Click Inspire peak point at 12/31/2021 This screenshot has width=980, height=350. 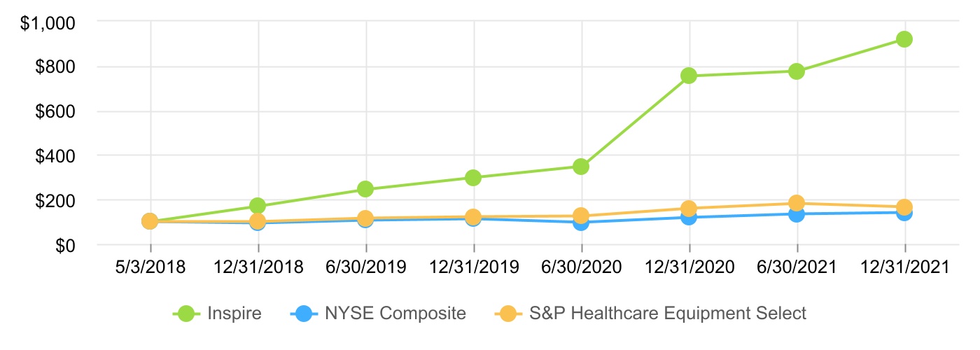[904, 39]
